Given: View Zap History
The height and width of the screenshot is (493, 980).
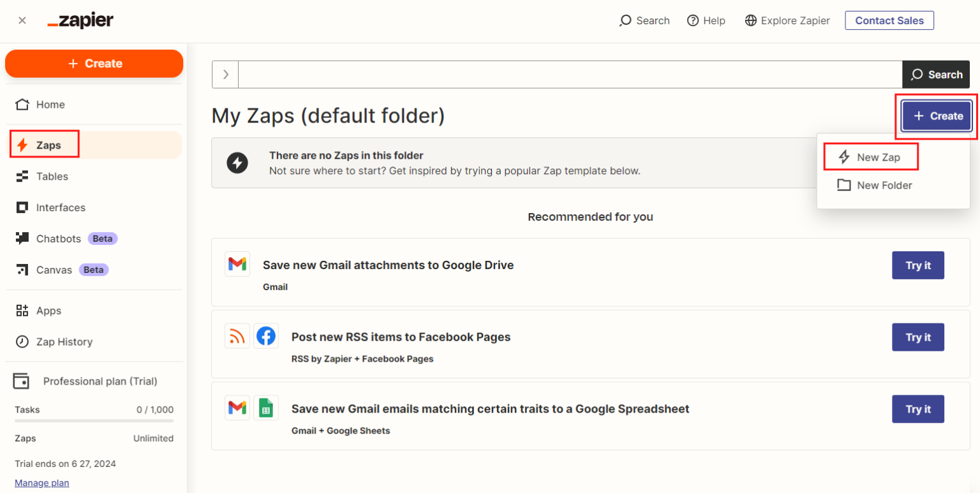Looking at the screenshot, I should 64,342.
